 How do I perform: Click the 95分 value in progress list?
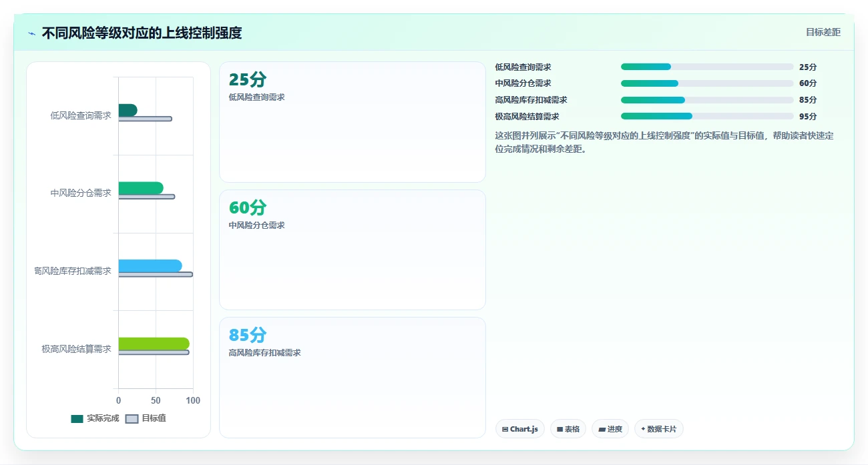[808, 117]
